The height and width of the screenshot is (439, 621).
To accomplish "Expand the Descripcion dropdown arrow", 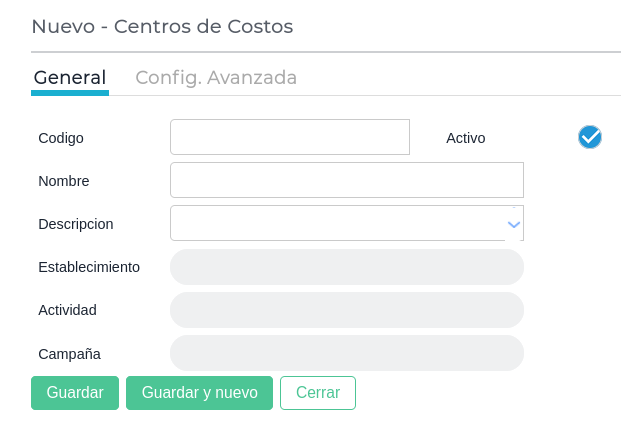I will (x=513, y=224).
